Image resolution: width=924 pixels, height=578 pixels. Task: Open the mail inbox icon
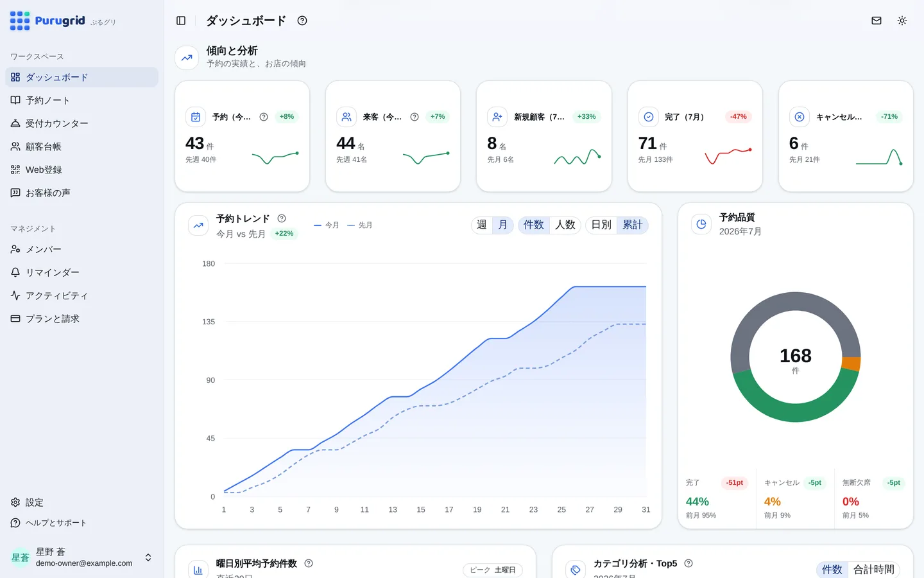pyautogui.click(x=877, y=21)
